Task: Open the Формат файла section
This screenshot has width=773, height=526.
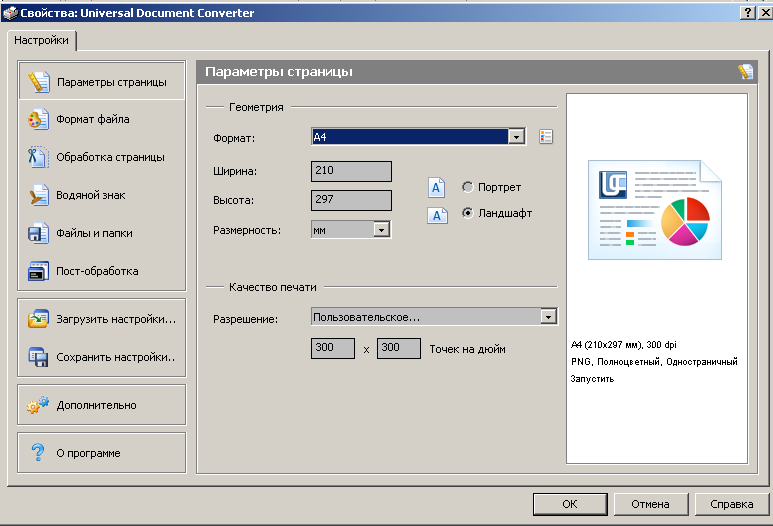Action: pos(102,119)
